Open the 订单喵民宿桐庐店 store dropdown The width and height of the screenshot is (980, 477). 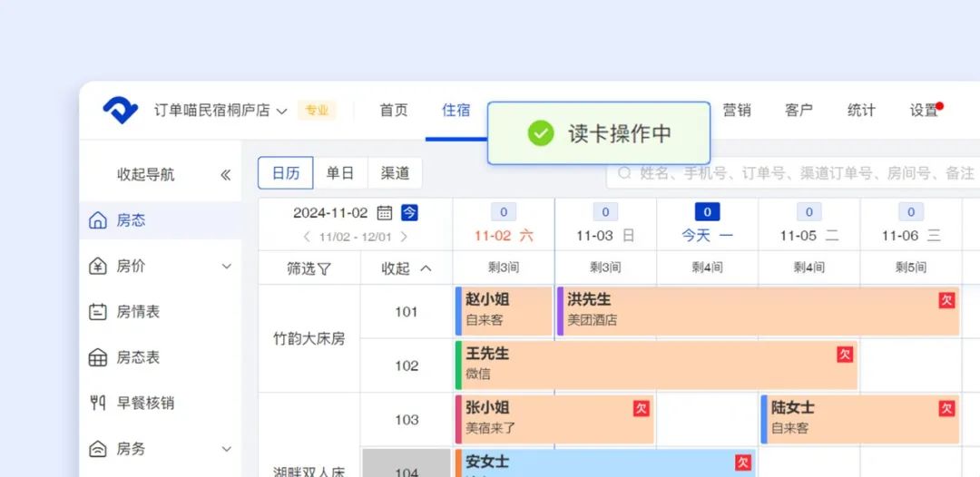[220, 112]
